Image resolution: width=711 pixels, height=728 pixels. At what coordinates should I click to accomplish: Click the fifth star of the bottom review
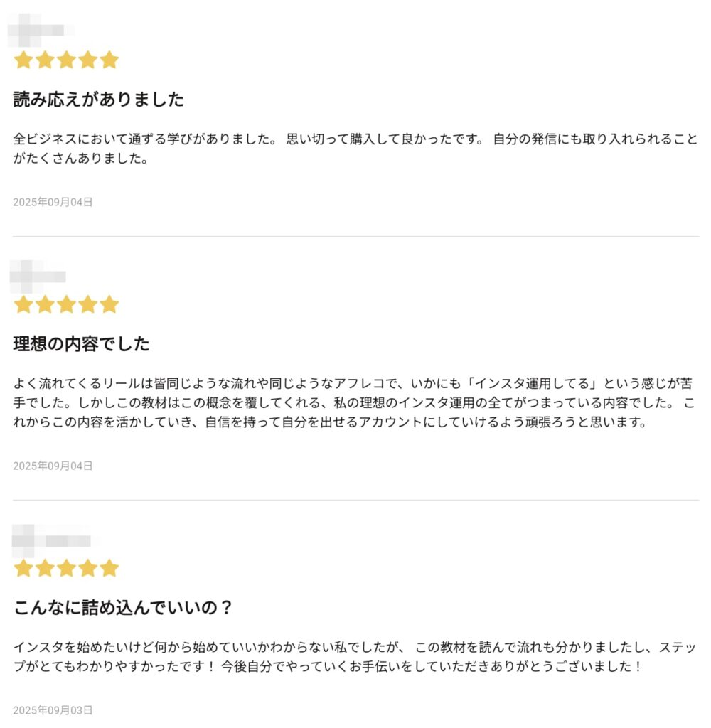pyautogui.click(x=109, y=568)
